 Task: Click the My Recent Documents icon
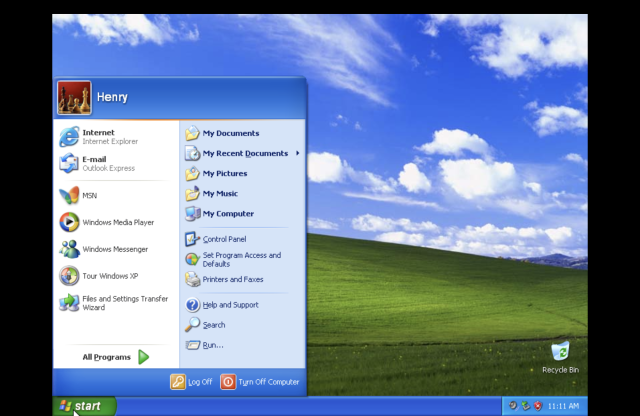pyautogui.click(x=192, y=153)
